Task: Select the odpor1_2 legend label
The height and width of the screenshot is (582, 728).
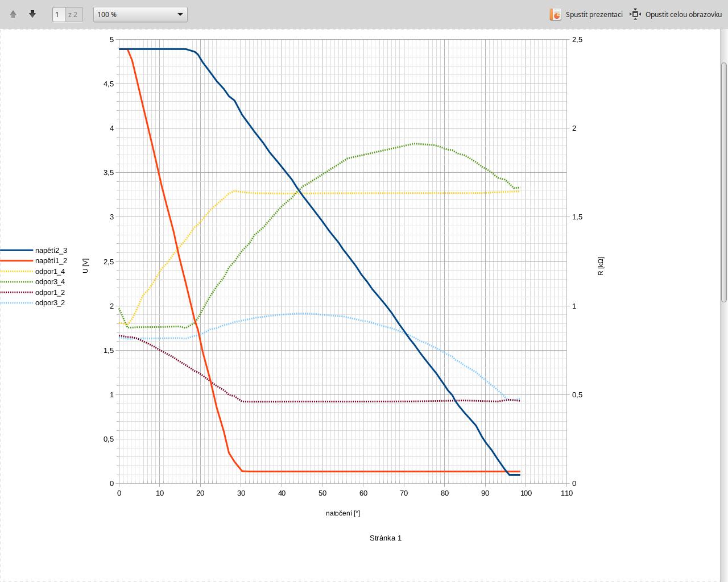Action: pos(50,293)
